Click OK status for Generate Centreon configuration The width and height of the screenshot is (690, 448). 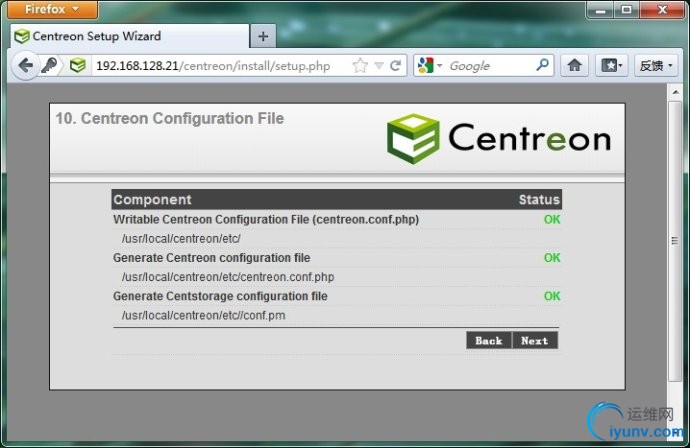point(552,258)
